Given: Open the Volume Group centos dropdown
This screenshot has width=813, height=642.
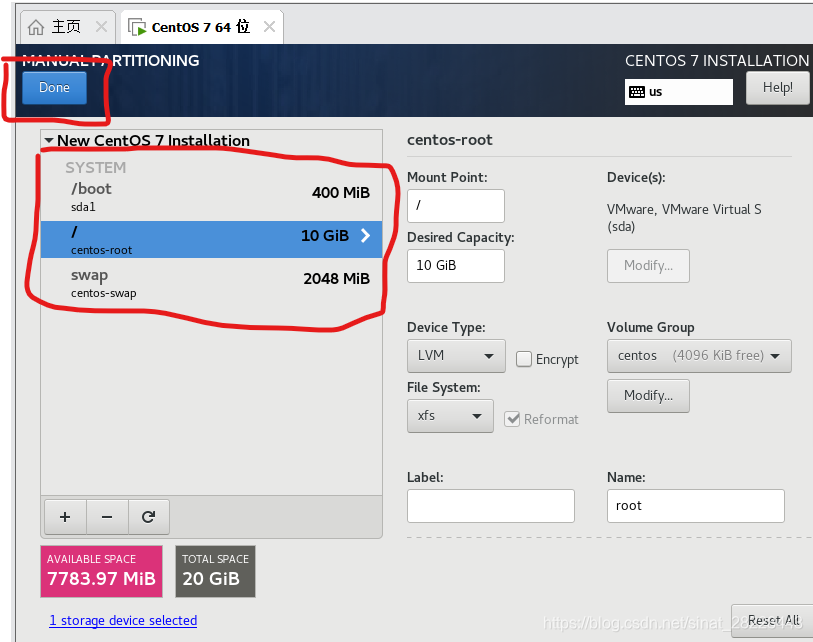Looking at the screenshot, I should tap(699, 356).
